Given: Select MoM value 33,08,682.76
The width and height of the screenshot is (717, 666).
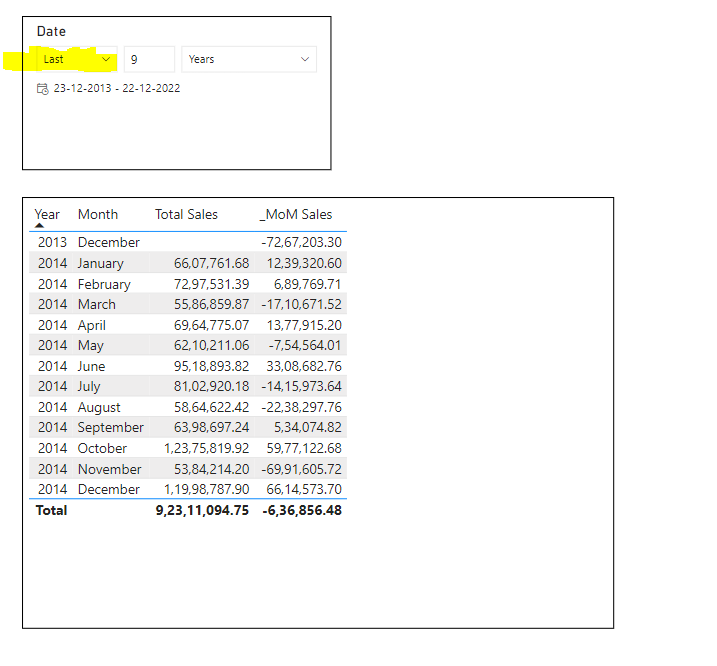Looking at the screenshot, I should (x=304, y=367).
